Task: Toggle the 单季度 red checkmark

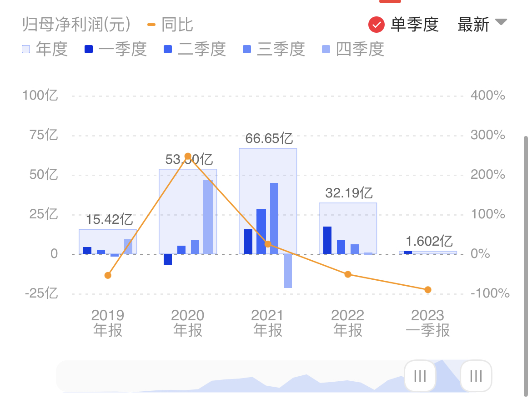Action: pos(376,25)
